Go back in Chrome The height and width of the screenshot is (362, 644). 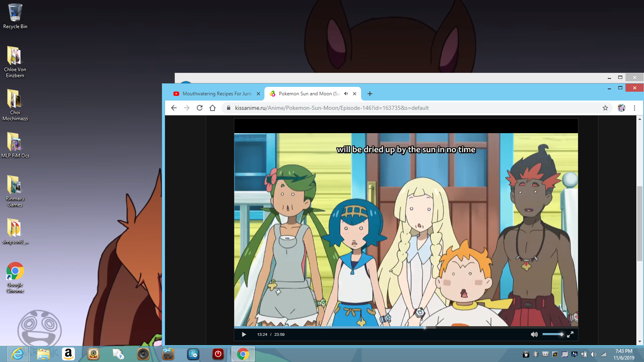pos(174,108)
